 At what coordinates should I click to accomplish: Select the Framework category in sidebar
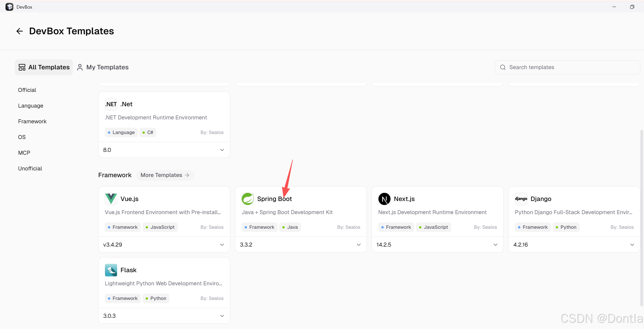32,121
